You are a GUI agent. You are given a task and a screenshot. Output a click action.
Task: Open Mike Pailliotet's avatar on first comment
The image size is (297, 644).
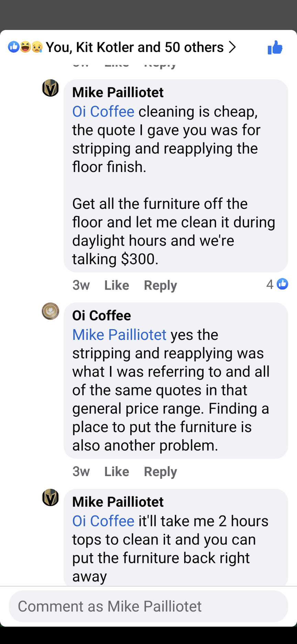pyautogui.click(x=51, y=88)
